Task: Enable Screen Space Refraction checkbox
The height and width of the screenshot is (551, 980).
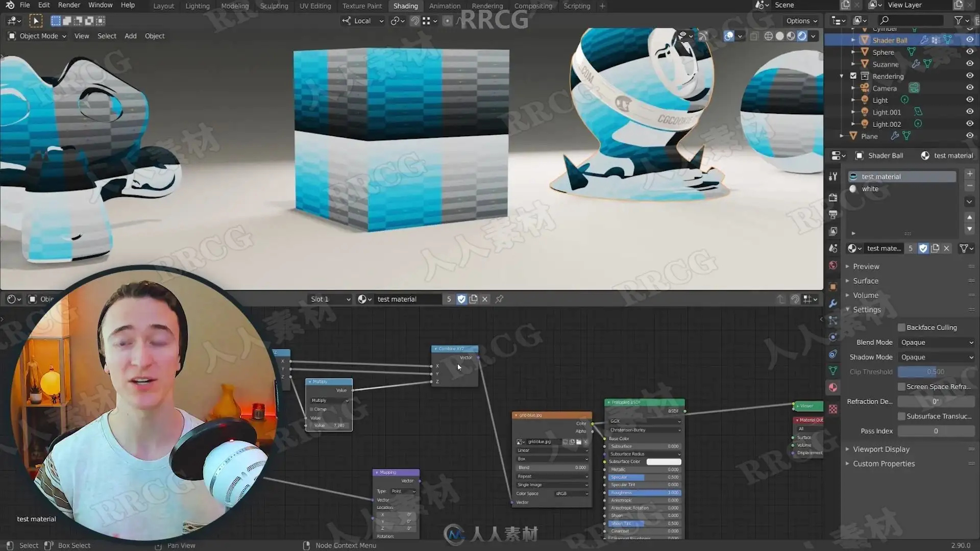Action: coord(901,387)
